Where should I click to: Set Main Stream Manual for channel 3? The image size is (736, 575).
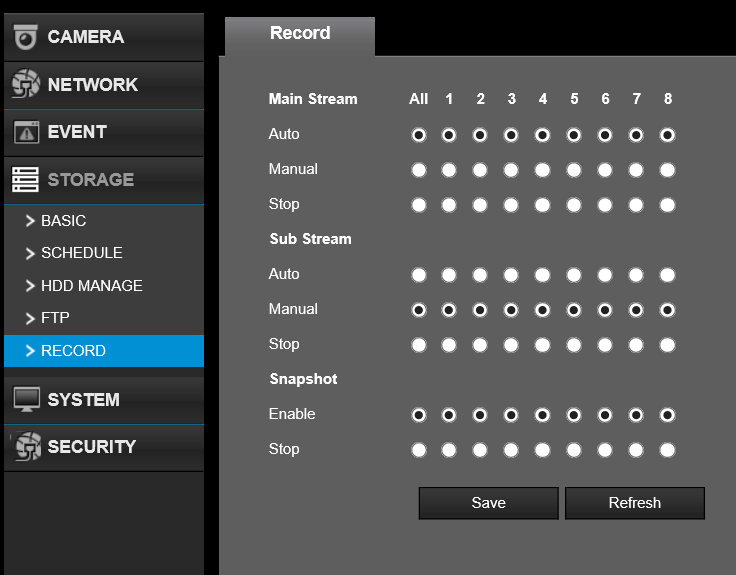click(511, 170)
